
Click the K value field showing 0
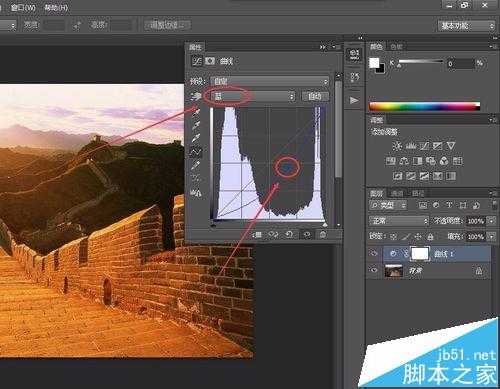pos(460,63)
